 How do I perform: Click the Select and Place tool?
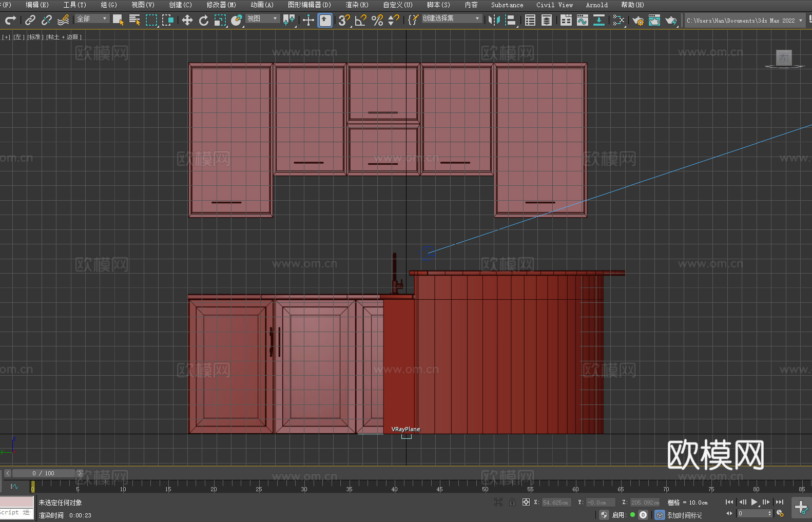[x=237, y=20]
